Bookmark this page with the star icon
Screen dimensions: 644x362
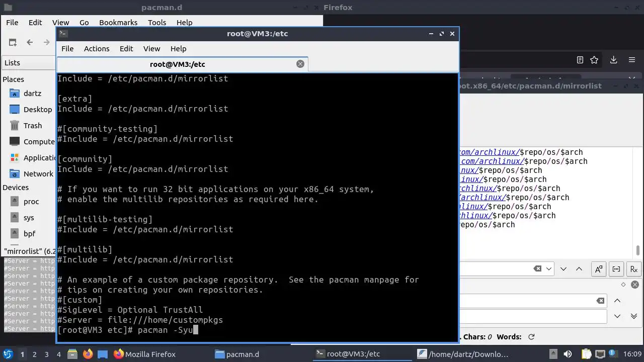594,60
